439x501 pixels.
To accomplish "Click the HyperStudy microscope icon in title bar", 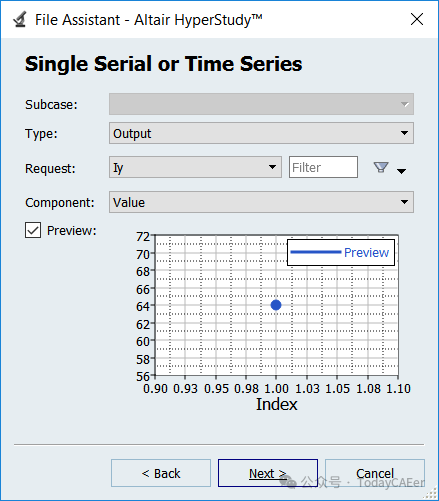I will [x=20, y=19].
